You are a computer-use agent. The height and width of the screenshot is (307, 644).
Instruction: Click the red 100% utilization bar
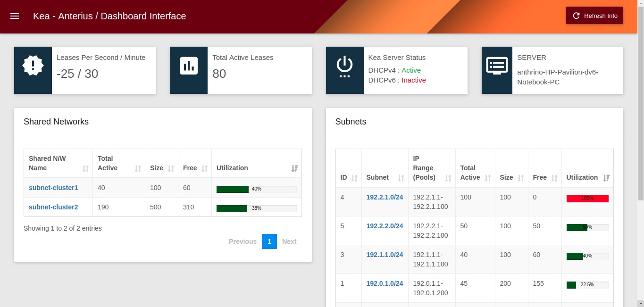(x=587, y=199)
